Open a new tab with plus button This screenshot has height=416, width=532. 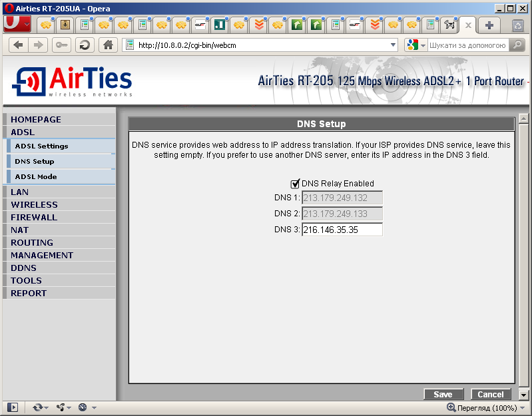[x=489, y=25]
